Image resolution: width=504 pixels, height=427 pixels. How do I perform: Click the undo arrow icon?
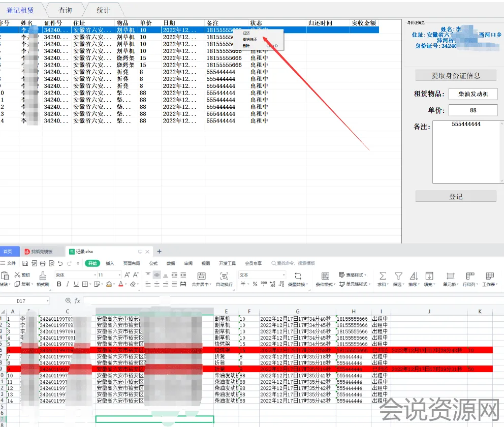(x=60, y=263)
